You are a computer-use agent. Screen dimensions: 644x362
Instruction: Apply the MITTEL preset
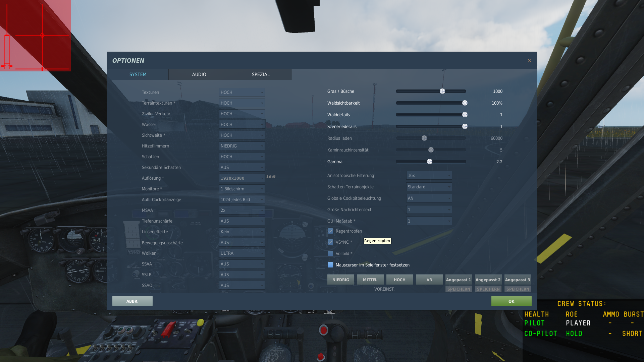370,280
